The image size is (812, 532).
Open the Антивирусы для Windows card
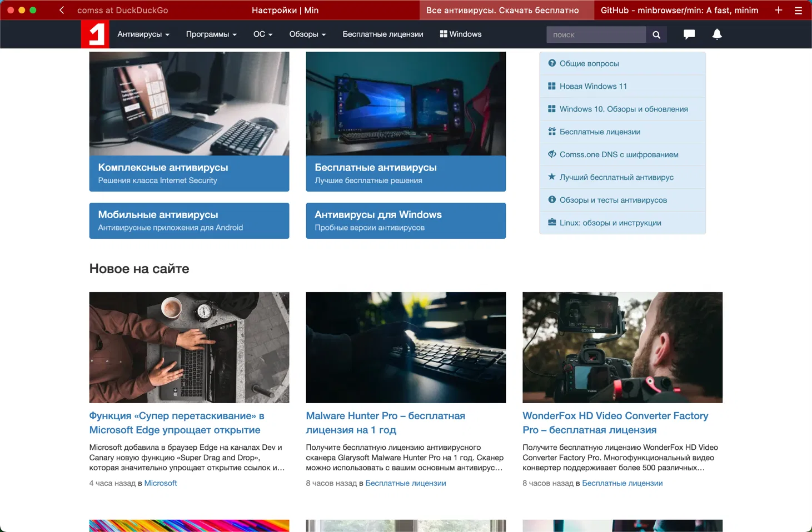(x=406, y=220)
